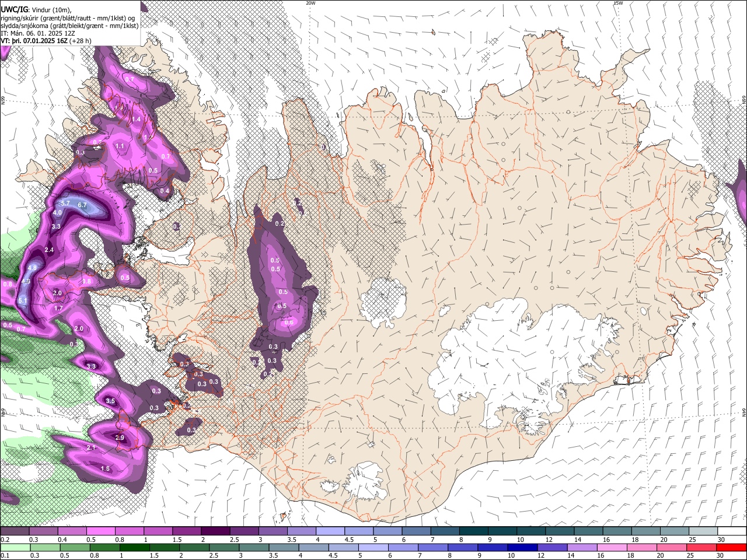Pick the dark mauve 0.2–0.3 snow legend swatch
The height and width of the screenshot is (560, 747).
15,531
